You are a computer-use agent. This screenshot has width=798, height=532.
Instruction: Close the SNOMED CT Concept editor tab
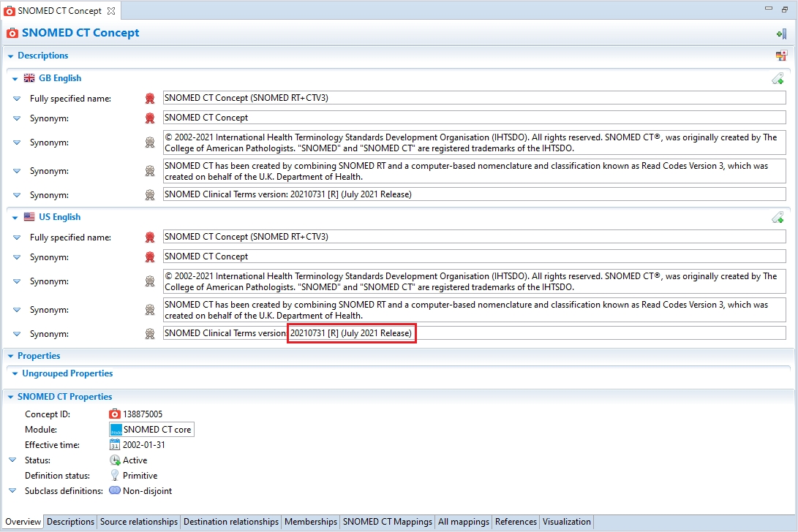point(110,11)
